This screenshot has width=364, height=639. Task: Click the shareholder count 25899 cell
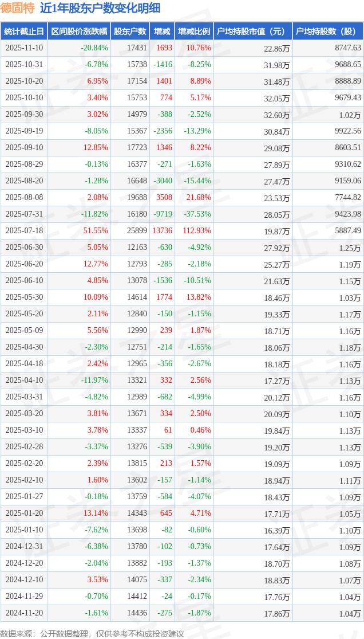(137, 231)
